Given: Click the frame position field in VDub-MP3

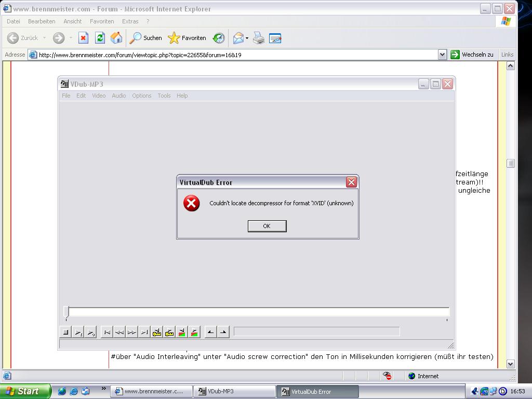Looking at the screenshot, I should 316,331.
